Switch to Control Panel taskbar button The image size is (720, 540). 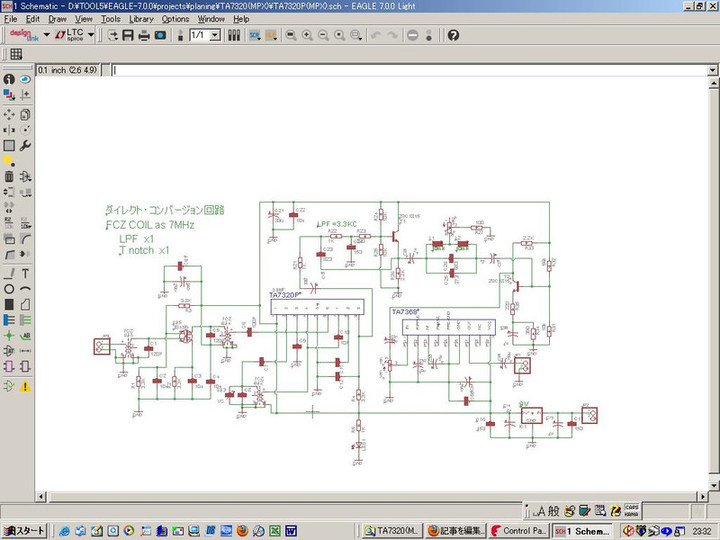click(x=518, y=530)
